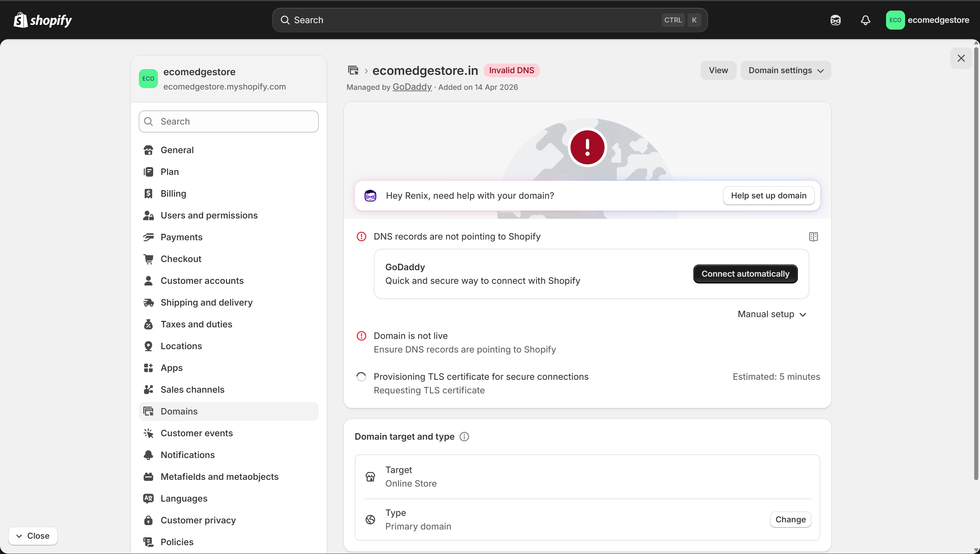Click the Customer privacy lock icon
The height and width of the screenshot is (554, 980).
[x=148, y=520]
